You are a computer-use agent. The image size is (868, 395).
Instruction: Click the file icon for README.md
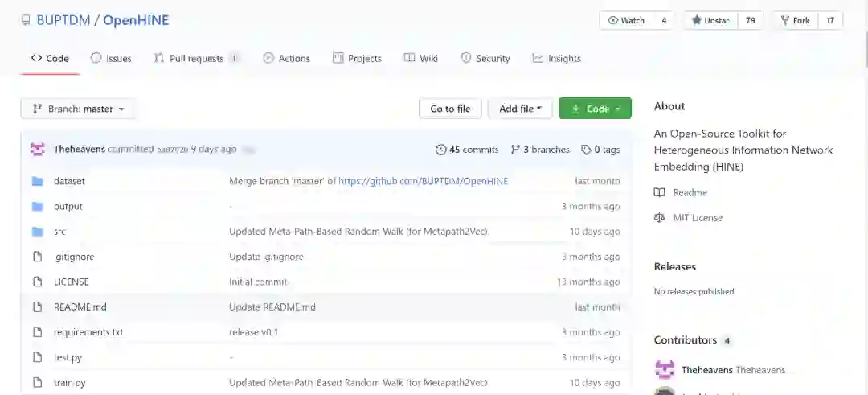[x=37, y=307]
